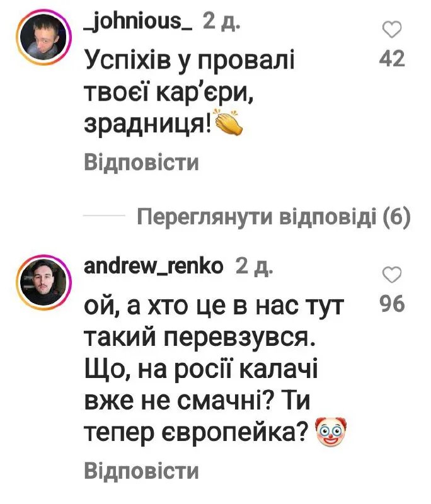Like the andrew_renko comment with heart icon

tap(392, 275)
